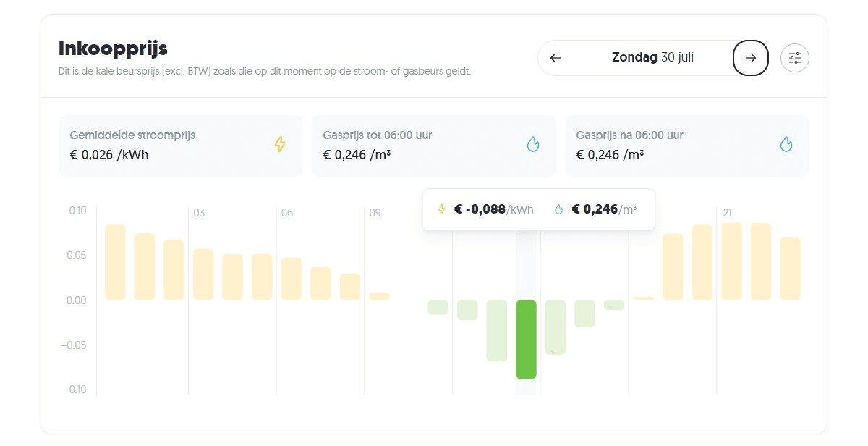The height and width of the screenshot is (446, 868).
Task: Select the Gasprijs na 06:00 uur card
Action: [x=686, y=145]
